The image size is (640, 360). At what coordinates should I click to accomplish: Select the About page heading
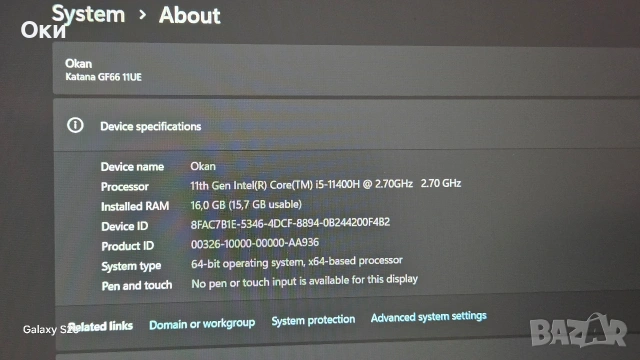189,16
